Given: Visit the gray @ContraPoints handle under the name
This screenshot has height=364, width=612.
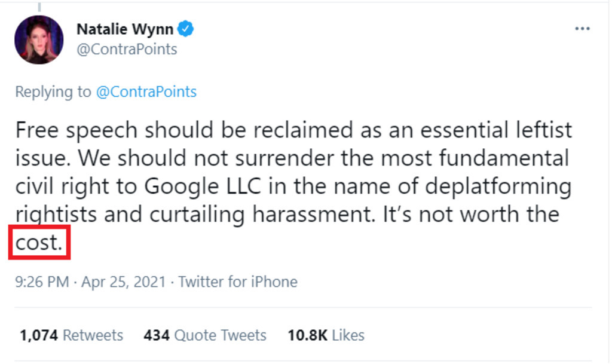Looking at the screenshot, I should [127, 49].
